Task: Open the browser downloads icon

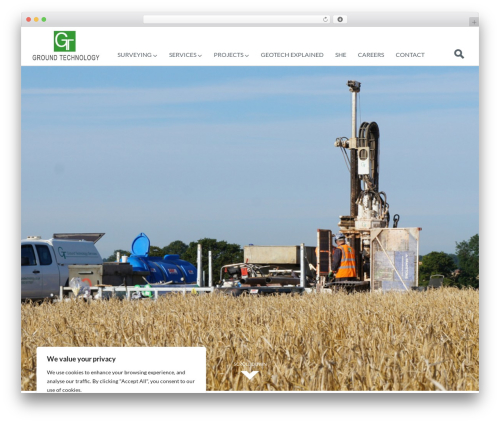Action: point(340,19)
